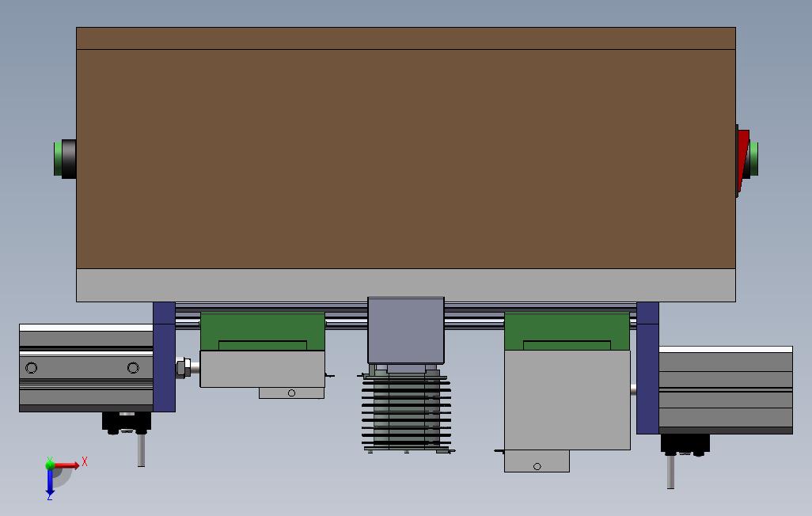Select the center blue-gray box

tap(406, 331)
